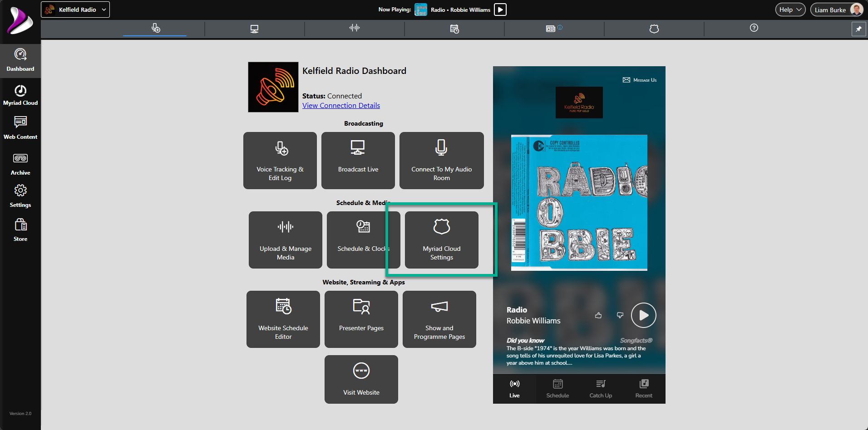Open the Broadcast Live tile
This screenshot has height=430, width=868.
coord(358,161)
